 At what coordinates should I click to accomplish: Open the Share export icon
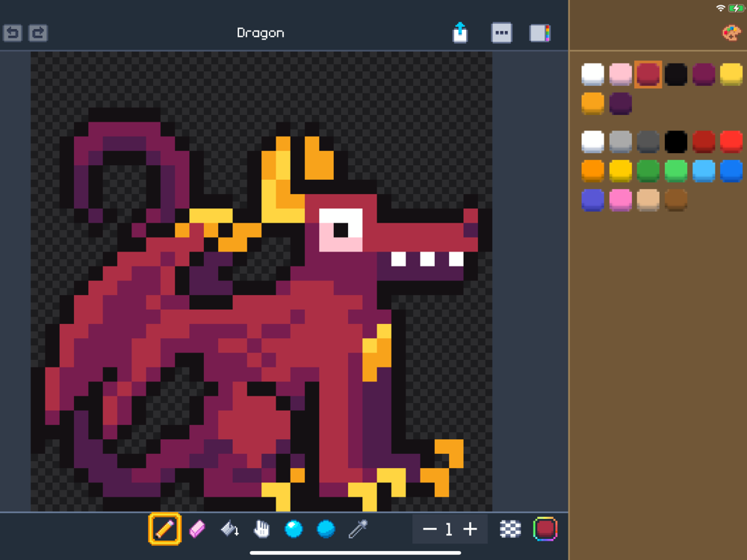[x=460, y=33]
